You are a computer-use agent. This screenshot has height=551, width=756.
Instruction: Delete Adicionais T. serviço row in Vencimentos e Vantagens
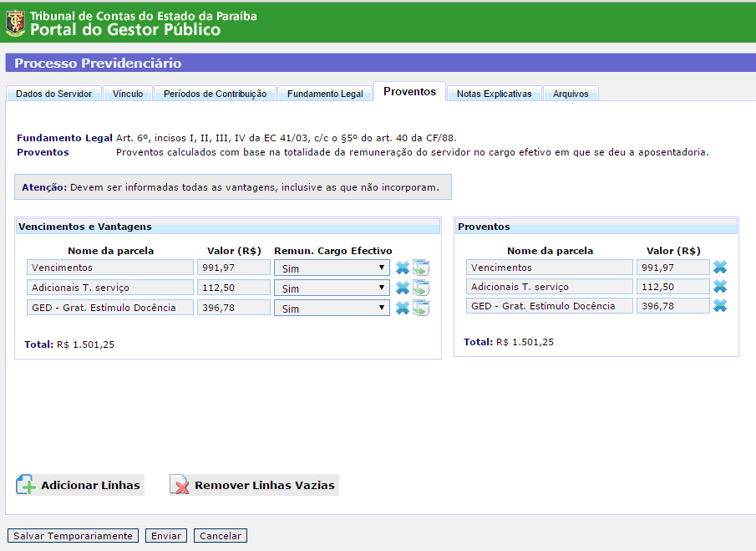coord(402,288)
